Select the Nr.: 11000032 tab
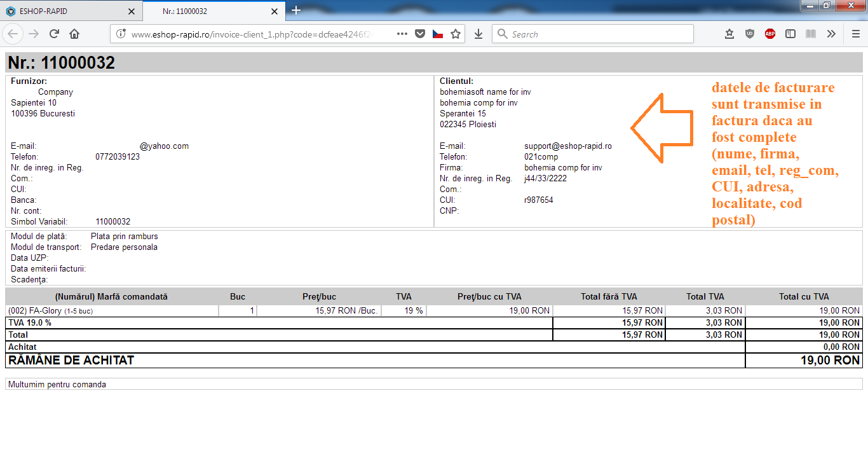The width and height of the screenshot is (868, 463). click(x=213, y=11)
